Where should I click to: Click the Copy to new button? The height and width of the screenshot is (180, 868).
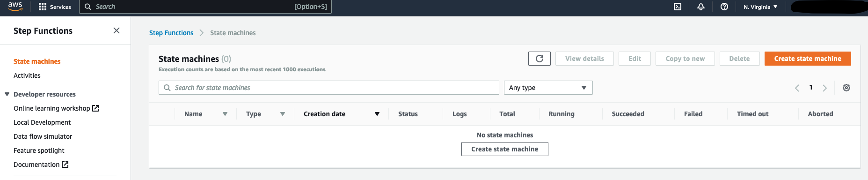coord(685,59)
